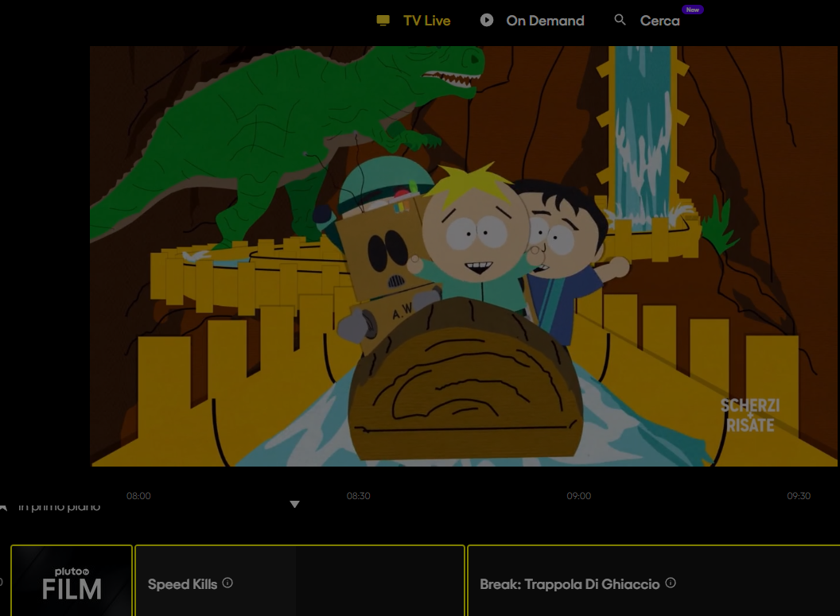Click the New badge above Cerca
Image resolution: width=840 pixels, height=616 pixels.
(x=692, y=10)
